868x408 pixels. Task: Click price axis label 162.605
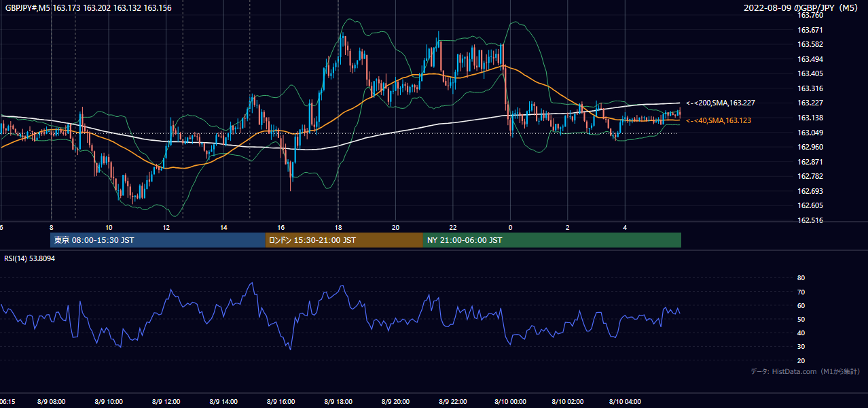click(x=810, y=205)
